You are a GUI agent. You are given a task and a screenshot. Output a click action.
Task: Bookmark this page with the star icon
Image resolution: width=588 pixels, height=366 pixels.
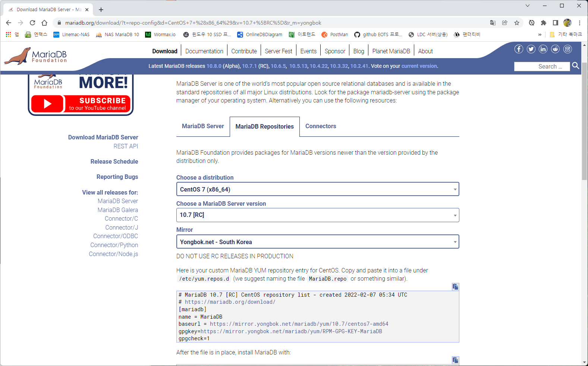click(517, 23)
